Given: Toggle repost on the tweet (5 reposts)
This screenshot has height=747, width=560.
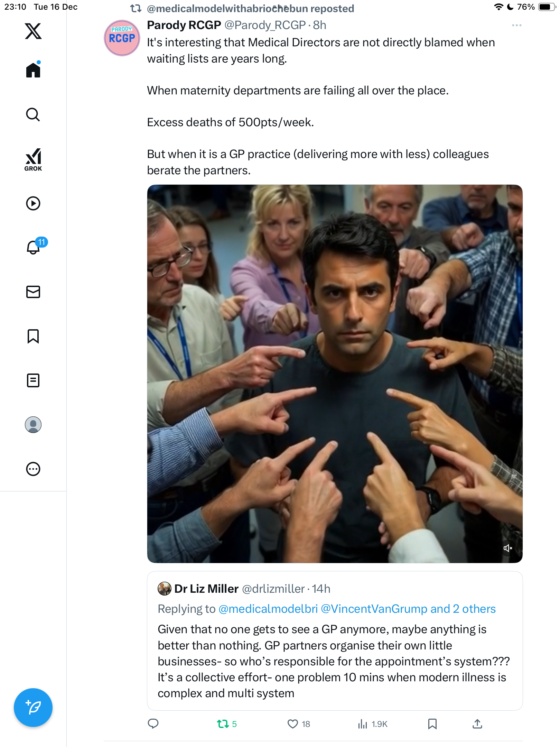Looking at the screenshot, I should [x=223, y=724].
